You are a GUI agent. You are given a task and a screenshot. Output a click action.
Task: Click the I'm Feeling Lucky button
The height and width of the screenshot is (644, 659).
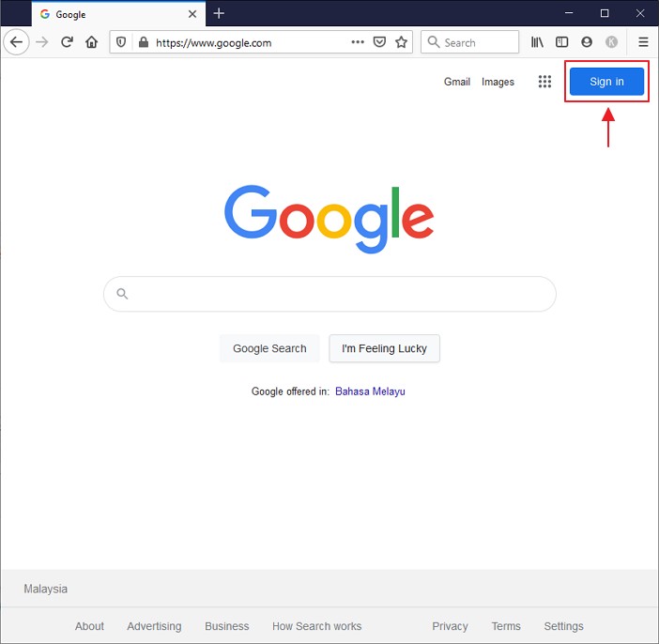pos(384,348)
